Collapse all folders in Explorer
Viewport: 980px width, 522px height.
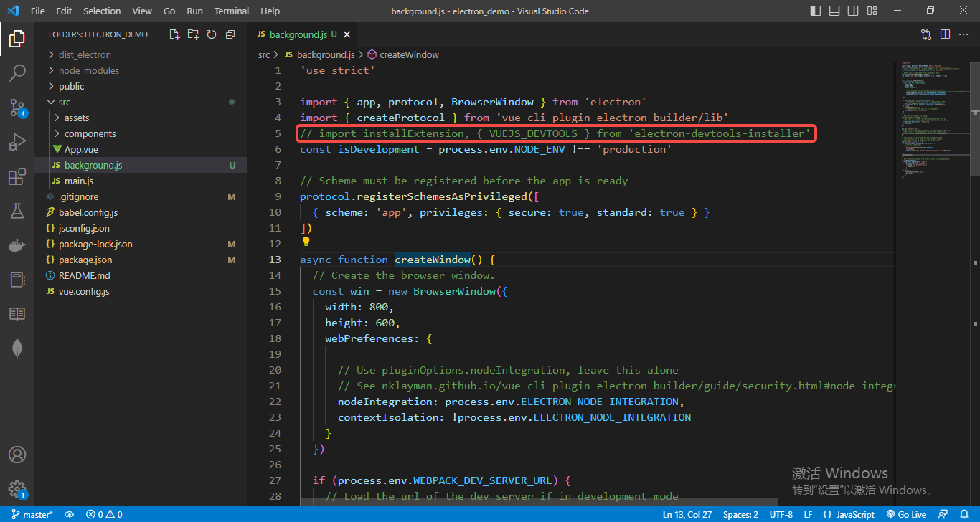coord(230,34)
